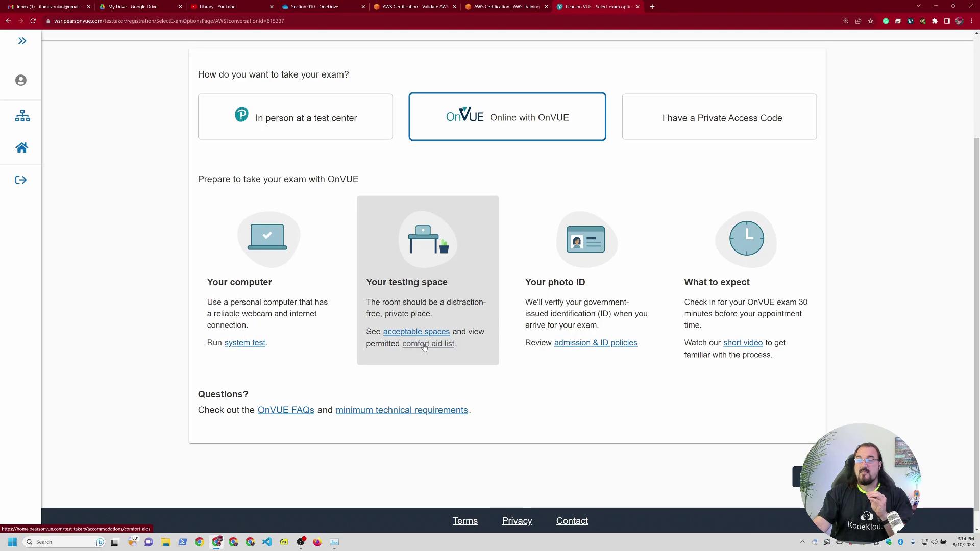Image resolution: width=980 pixels, height=551 pixels.
Task: Open the browser extensions puzzle icon
Action: point(935,21)
